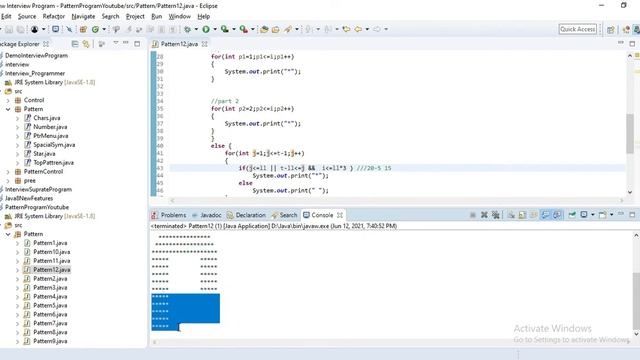Open the Help menu

[204, 16]
